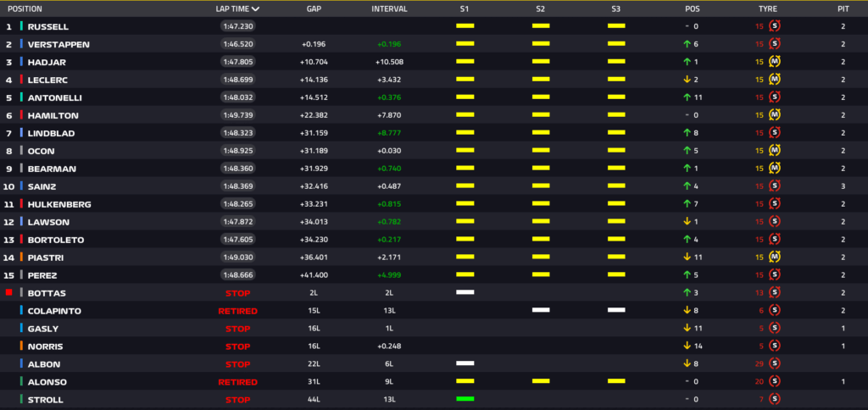Screen dimensions: 868x410
Task: Click the POS column header
Action: [692, 8]
